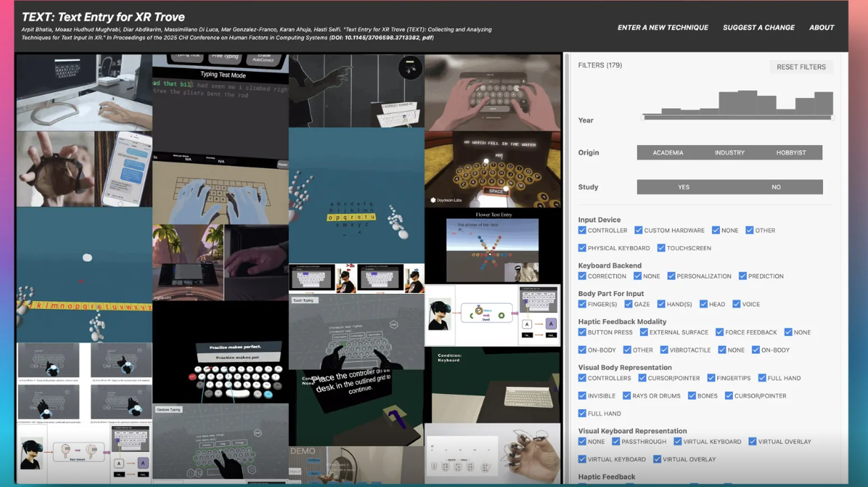Select the yellow alphabet strip thumbnail
868x487 pixels.
84,275
